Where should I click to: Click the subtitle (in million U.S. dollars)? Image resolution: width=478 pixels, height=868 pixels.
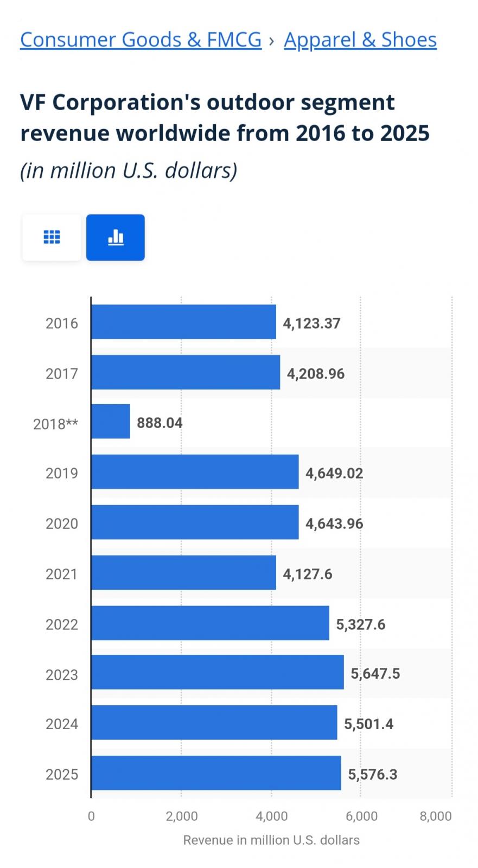(x=129, y=170)
